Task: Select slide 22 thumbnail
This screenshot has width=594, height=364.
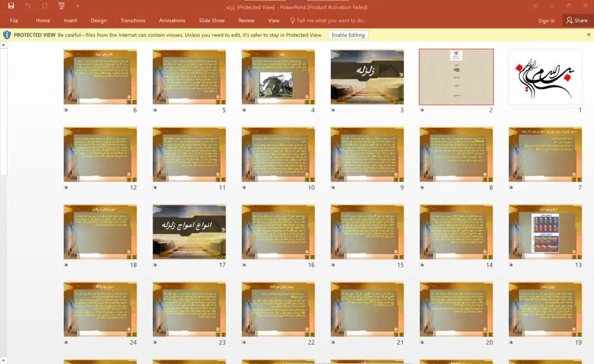Action: point(278,309)
